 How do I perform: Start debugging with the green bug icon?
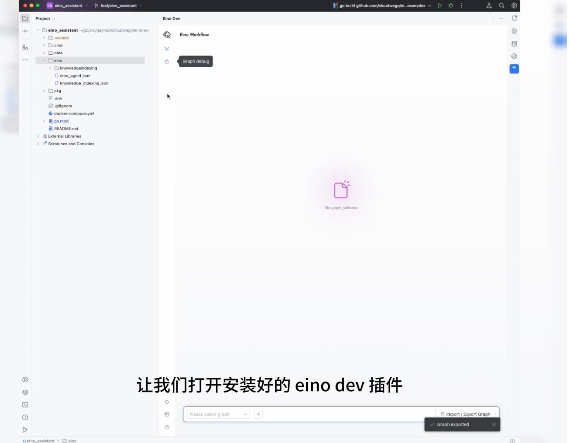click(x=451, y=5)
